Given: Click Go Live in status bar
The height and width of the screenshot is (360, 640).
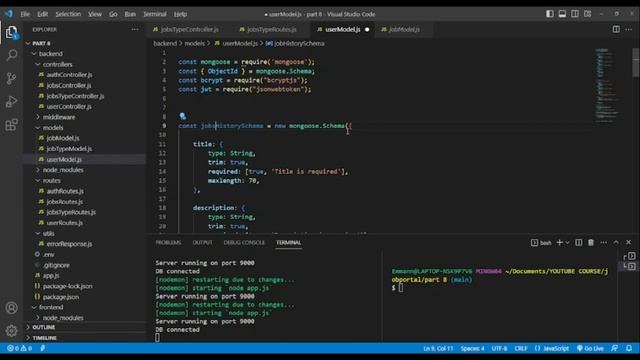Looking at the screenshot, I should coord(590,348).
